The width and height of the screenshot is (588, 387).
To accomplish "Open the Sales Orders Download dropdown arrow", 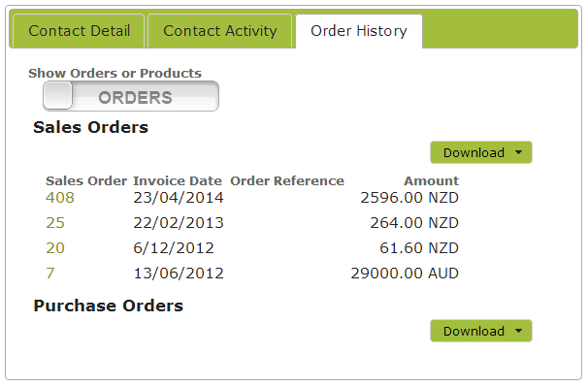I will tap(519, 152).
